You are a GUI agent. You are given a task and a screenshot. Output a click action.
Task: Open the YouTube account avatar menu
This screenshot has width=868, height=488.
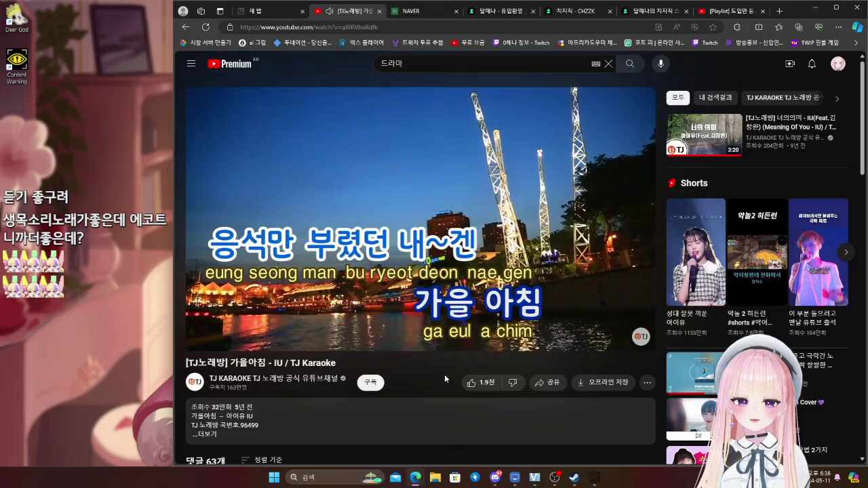(838, 64)
